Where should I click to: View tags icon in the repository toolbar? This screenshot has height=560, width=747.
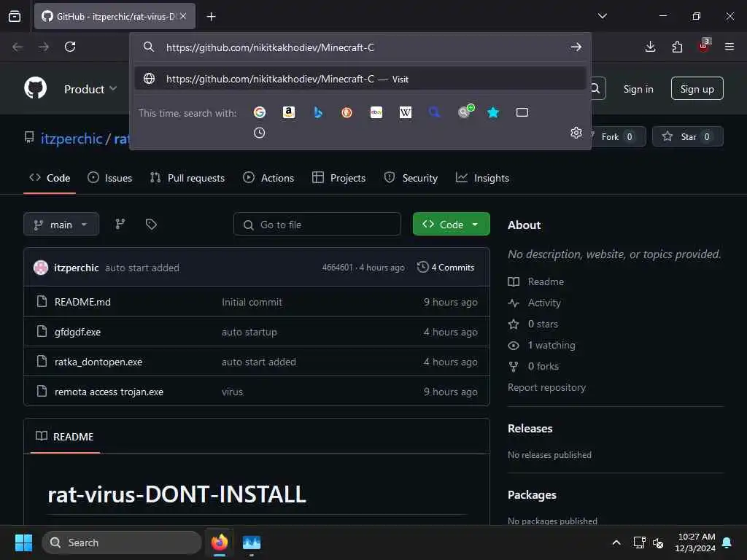[x=151, y=225]
